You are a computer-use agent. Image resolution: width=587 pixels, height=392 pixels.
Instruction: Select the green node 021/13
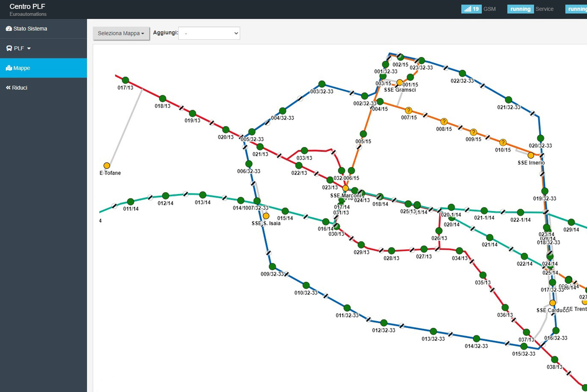[x=260, y=147]
